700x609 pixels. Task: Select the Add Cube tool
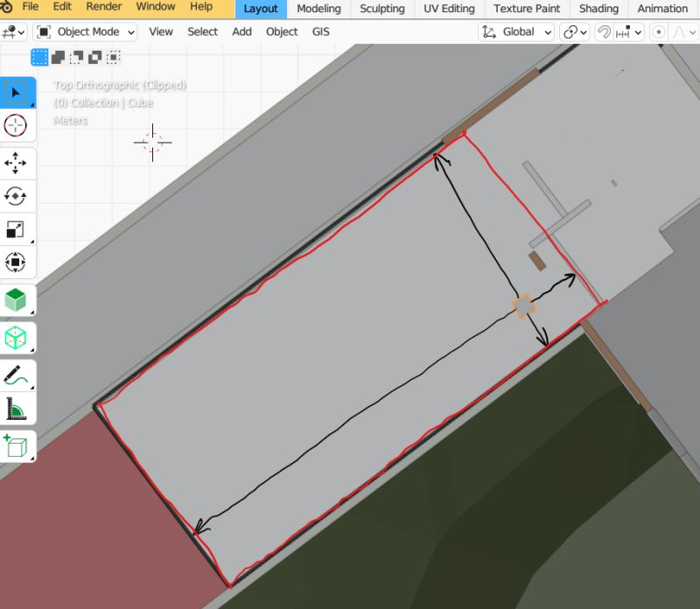pyautogui.click(x=16, y=445)
